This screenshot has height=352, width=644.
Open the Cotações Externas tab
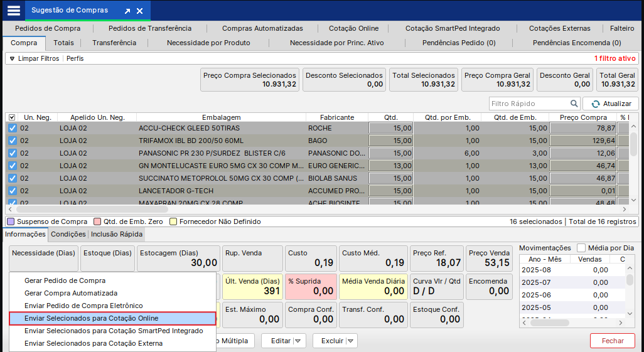[559, 28]
